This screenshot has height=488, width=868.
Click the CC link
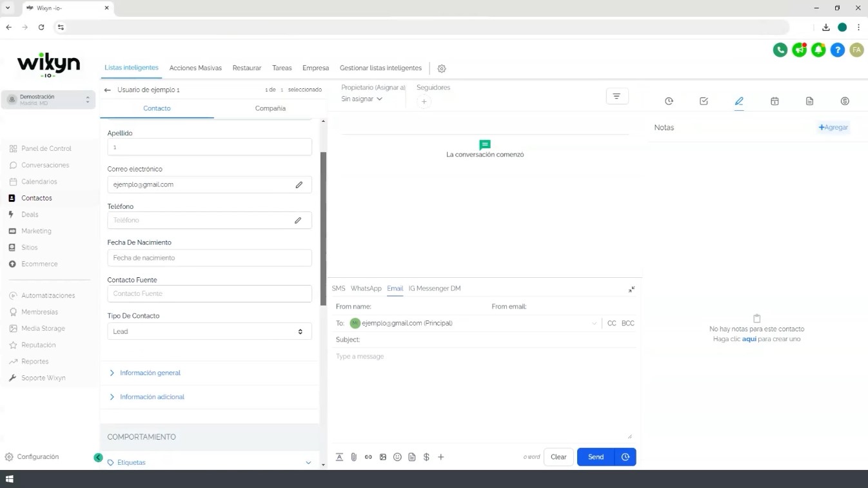coord(612,324)
